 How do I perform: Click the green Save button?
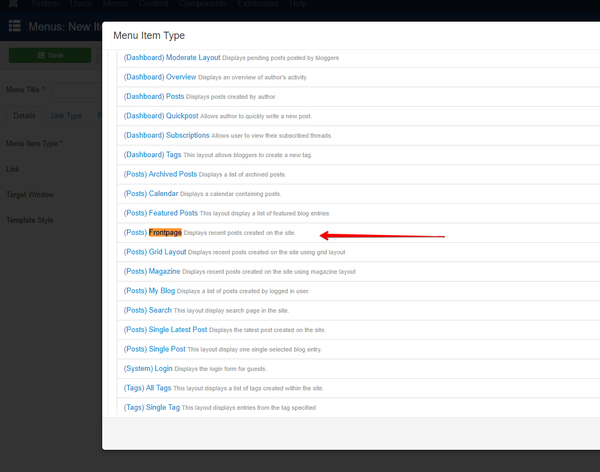click(50, 55)
